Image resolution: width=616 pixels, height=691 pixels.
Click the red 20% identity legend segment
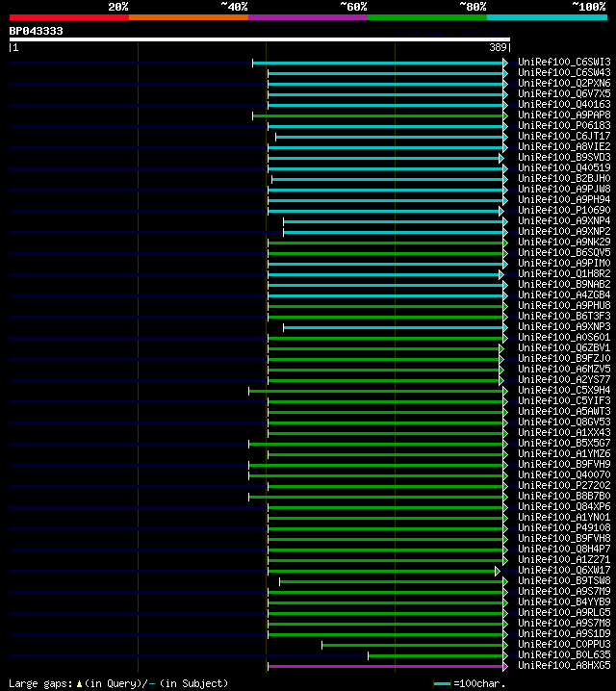tap(69, 17)
